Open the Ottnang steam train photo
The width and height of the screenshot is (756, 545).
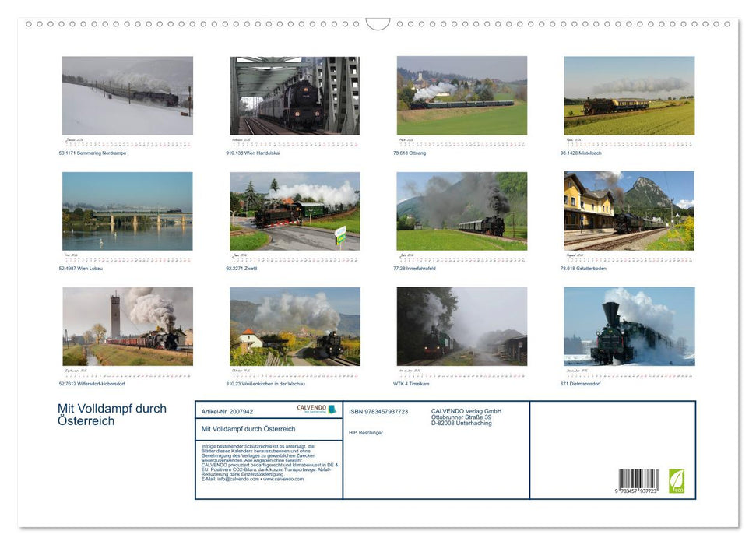(462, 95)
